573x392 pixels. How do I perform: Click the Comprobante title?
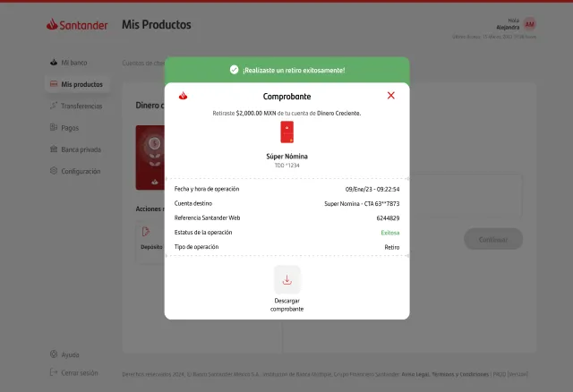click(286, 97)
